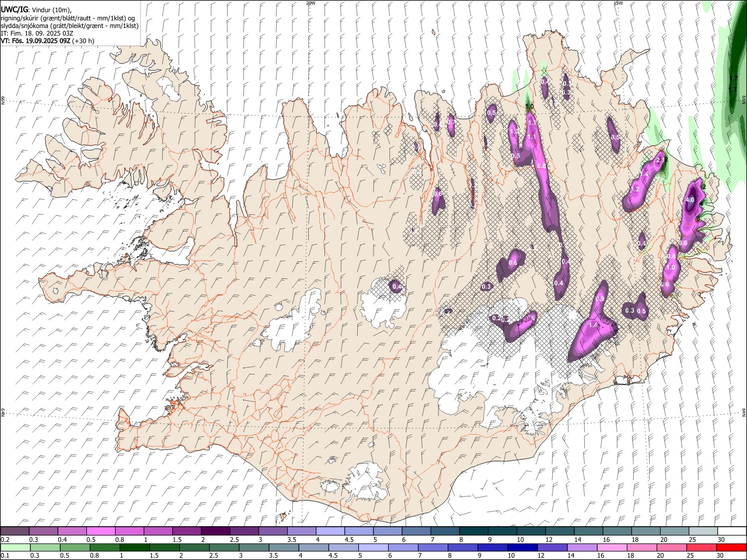Select the snow legend swatch between 4 and 4.5
The image size is (747, 560).
tap(330, 531)
